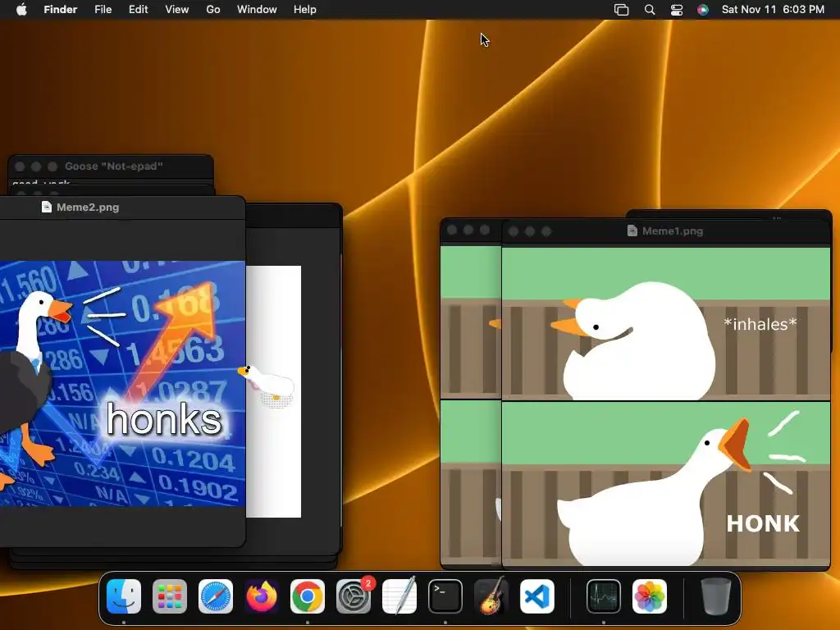Open GarageBand from the Dock

[491, 596]
